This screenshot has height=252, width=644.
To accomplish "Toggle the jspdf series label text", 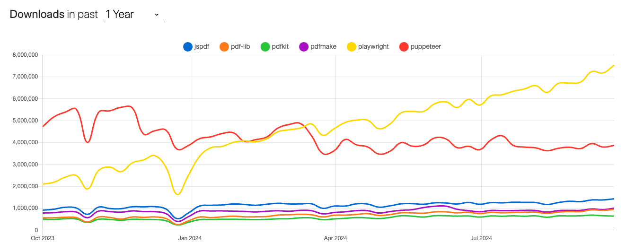I will coord(202,46).
